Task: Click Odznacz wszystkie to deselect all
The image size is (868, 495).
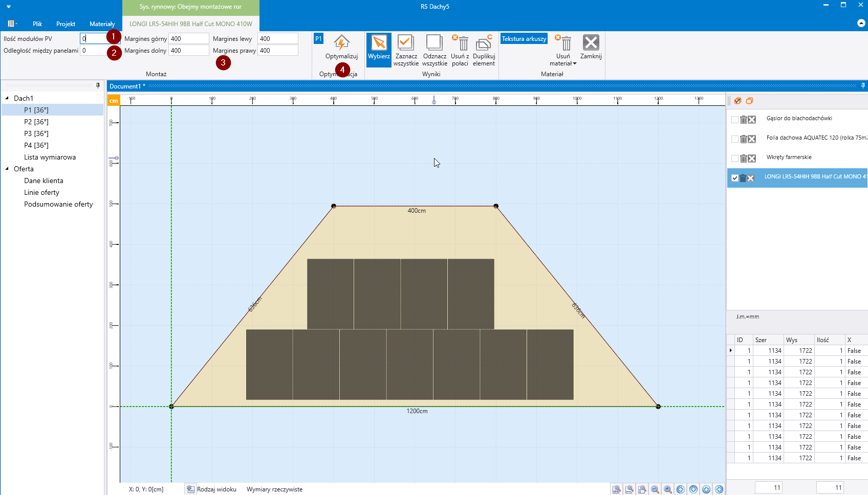Action: (x=435, y=49)
